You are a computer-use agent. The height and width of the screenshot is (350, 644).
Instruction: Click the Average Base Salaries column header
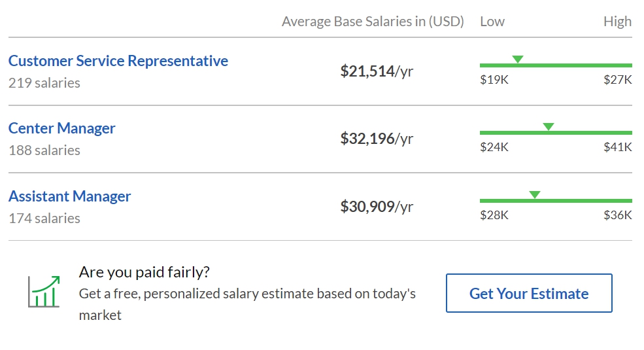373,22
